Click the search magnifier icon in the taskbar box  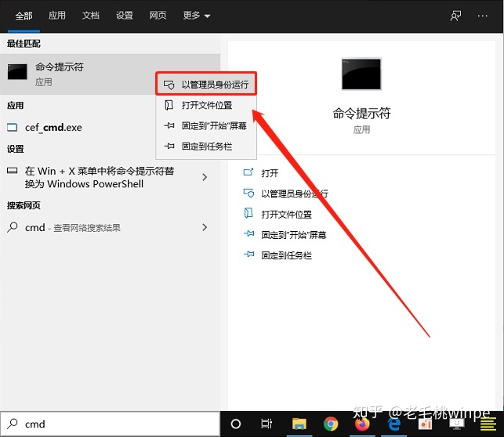[x=13, y=424]
